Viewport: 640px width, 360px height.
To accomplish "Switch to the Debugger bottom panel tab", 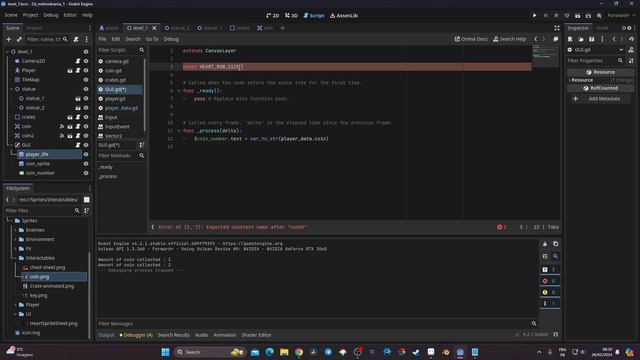I will coord(136,335).
